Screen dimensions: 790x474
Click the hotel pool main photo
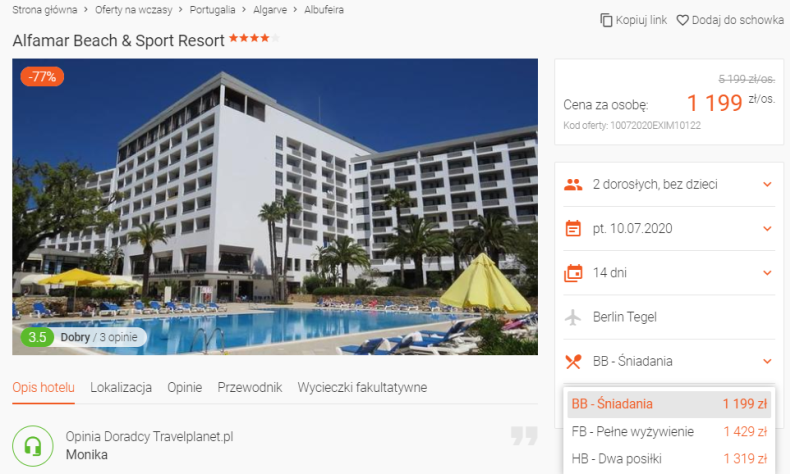[275, 207]
